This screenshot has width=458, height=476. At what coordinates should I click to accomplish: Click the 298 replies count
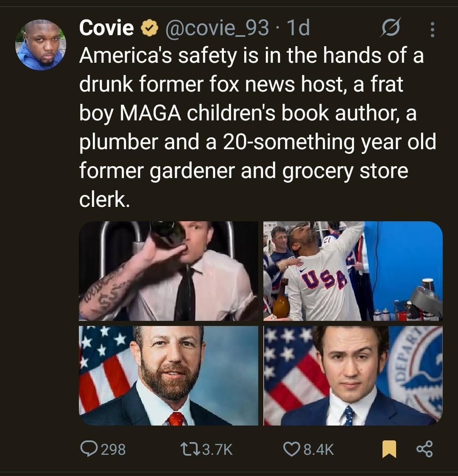[113, 449]
